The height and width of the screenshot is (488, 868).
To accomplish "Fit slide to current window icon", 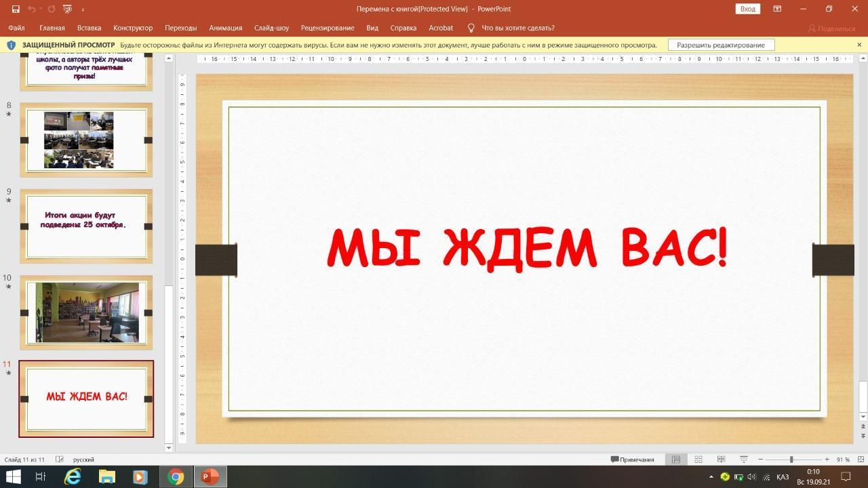I will [x=859, y=460].
